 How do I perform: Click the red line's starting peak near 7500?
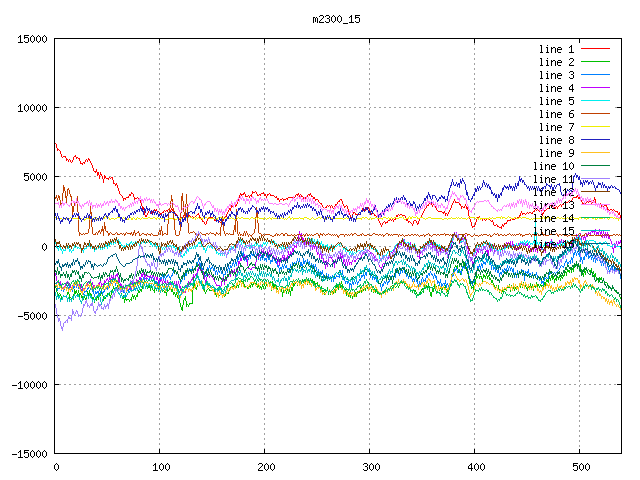coord(56,143)
